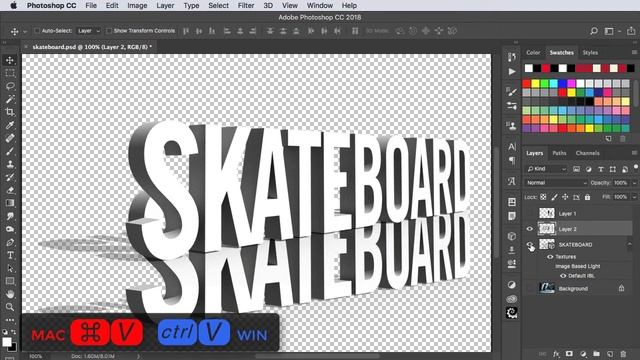Toggle visibility of SKATEBOARD 3D layer
Image resolution: width=640 pixels, height=360 pixels.
[x=530, y=245]
